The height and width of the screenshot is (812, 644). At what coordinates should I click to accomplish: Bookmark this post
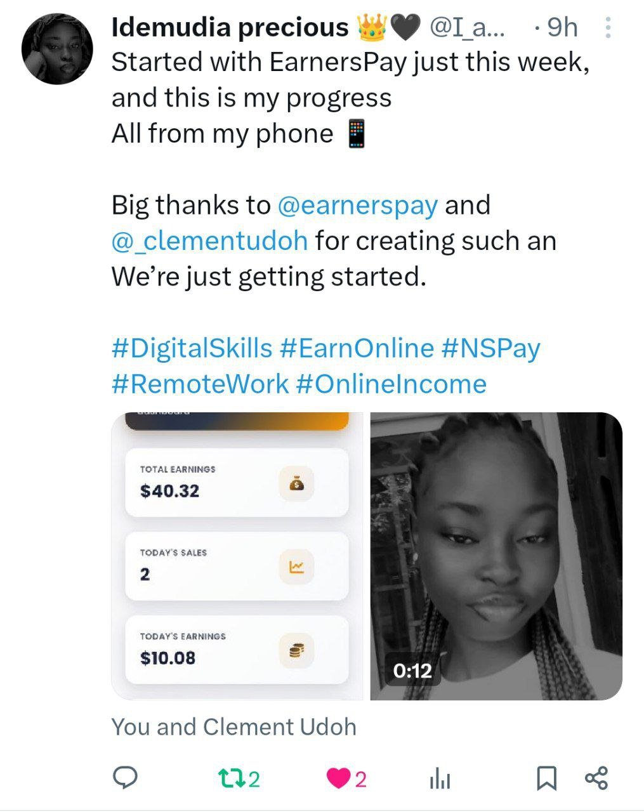[546, 778]
